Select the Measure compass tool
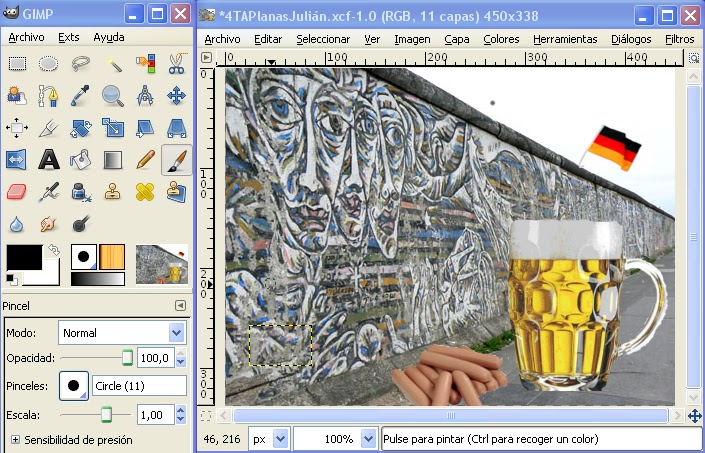Image resolution: width=705 pixels, height=453 pixels. pos(145,96)
